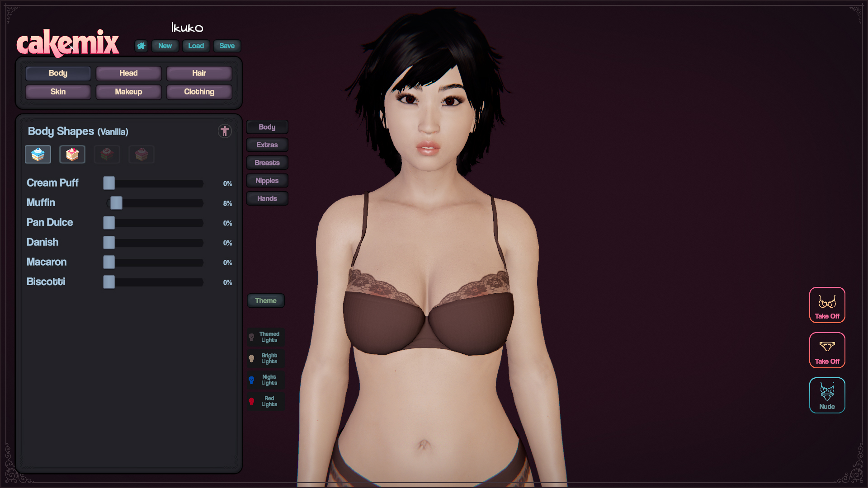Click the Save button
This screenshot has height=488, width=868.
tap(227, 46)
